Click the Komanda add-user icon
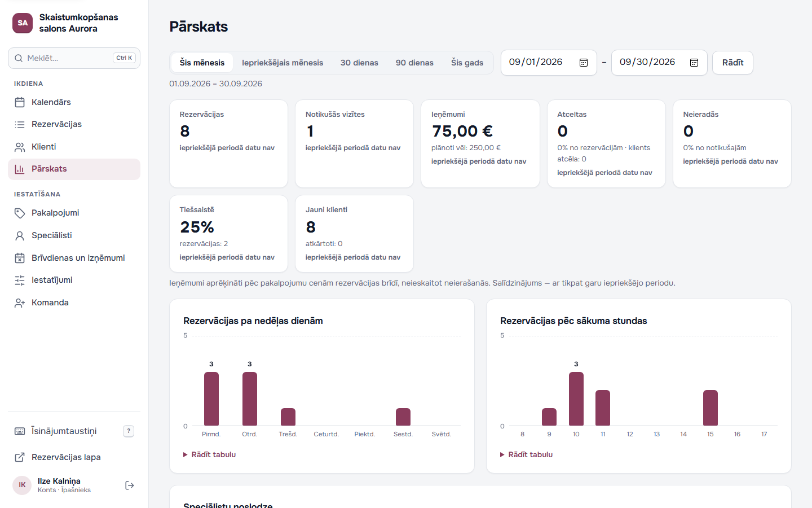The image size is (812, 508). (20, 303)
